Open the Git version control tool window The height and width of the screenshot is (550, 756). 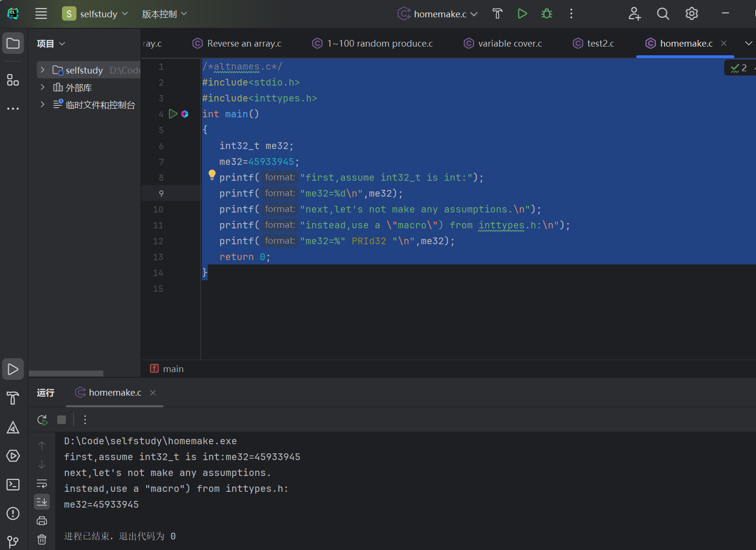[x=13, y=542]
